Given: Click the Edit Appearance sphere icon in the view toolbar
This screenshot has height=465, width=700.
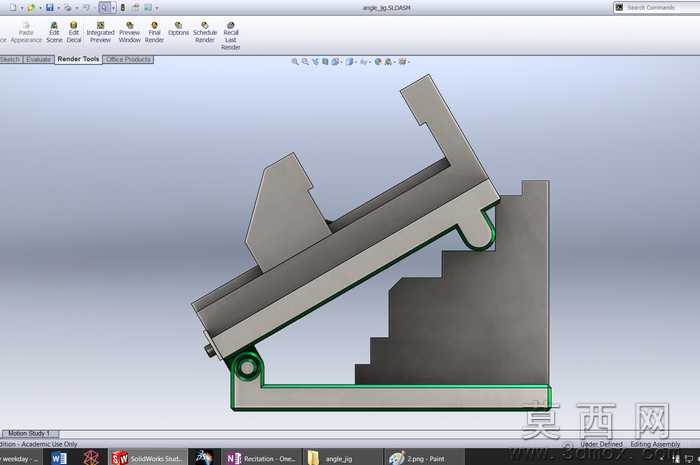Looking at the screenshot, I should [378, 62].
